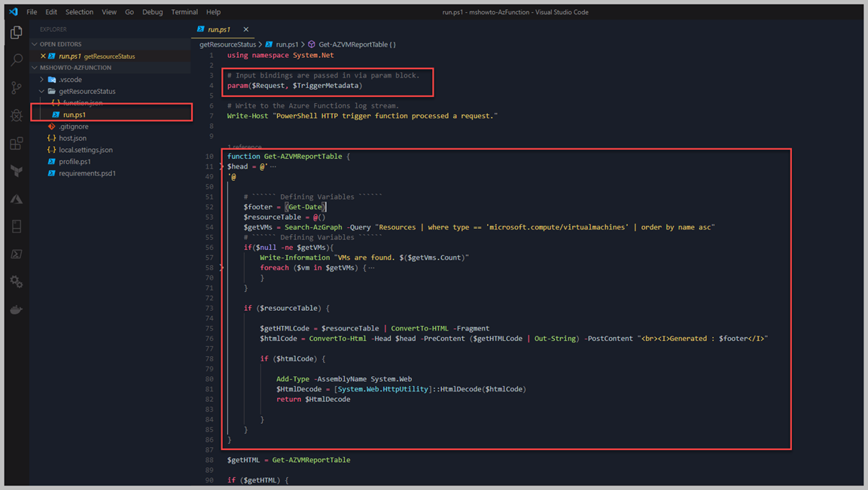The image size is (868, 490).
Task: Click line number 54 in the gutter
Action: coord(209,227)
